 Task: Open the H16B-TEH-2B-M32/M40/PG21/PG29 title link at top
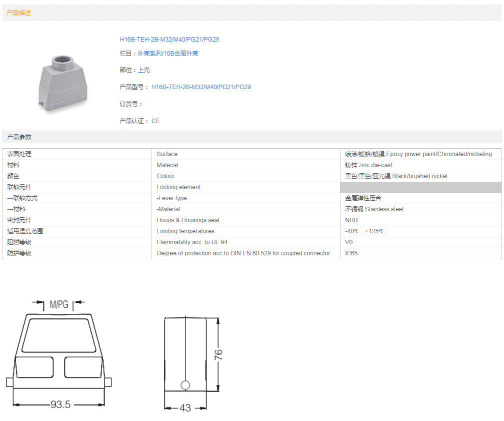pos(169,40)
